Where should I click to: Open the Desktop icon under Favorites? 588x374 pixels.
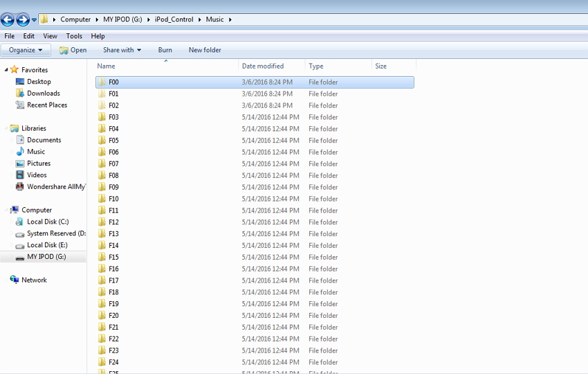click(x=20, y=82)
